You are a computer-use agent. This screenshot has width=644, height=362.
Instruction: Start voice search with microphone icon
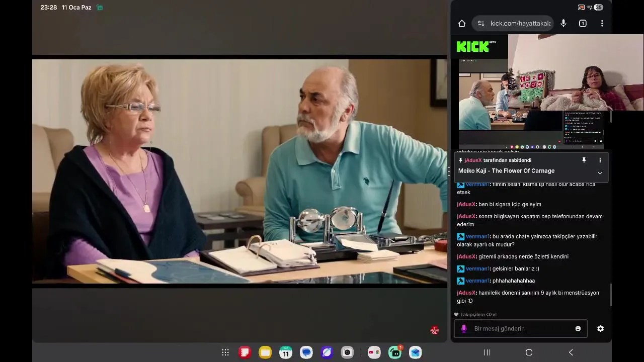click(563, 24)
